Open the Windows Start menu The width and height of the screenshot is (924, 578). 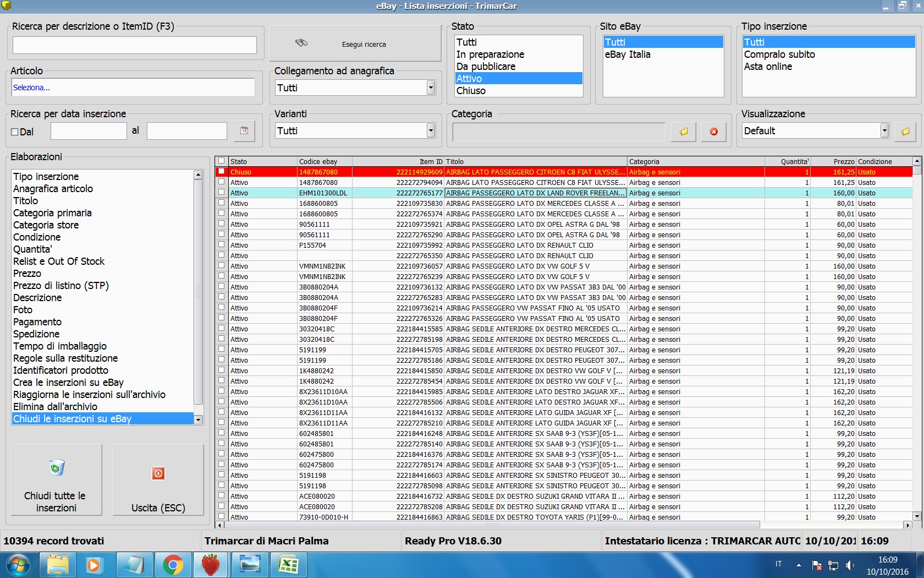(17, 565)
